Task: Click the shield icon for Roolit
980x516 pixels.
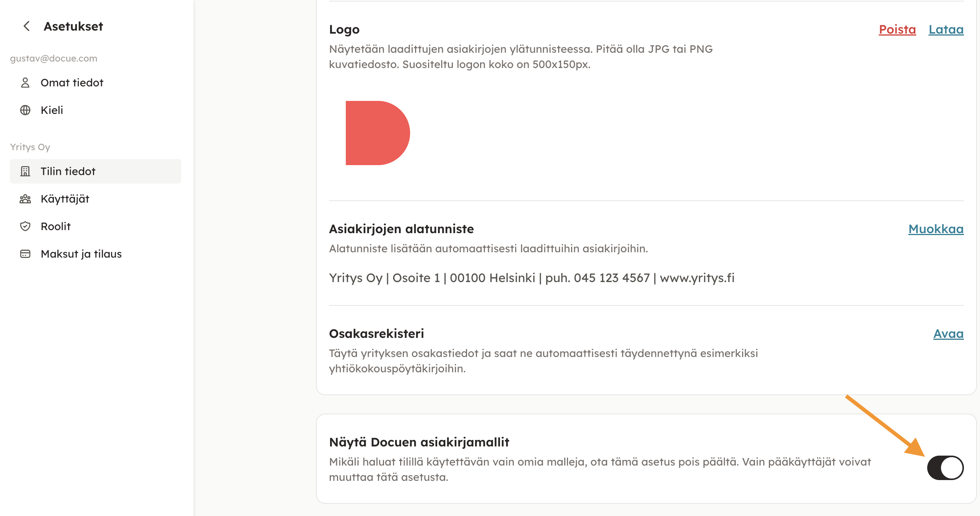Action: [25, 227]
